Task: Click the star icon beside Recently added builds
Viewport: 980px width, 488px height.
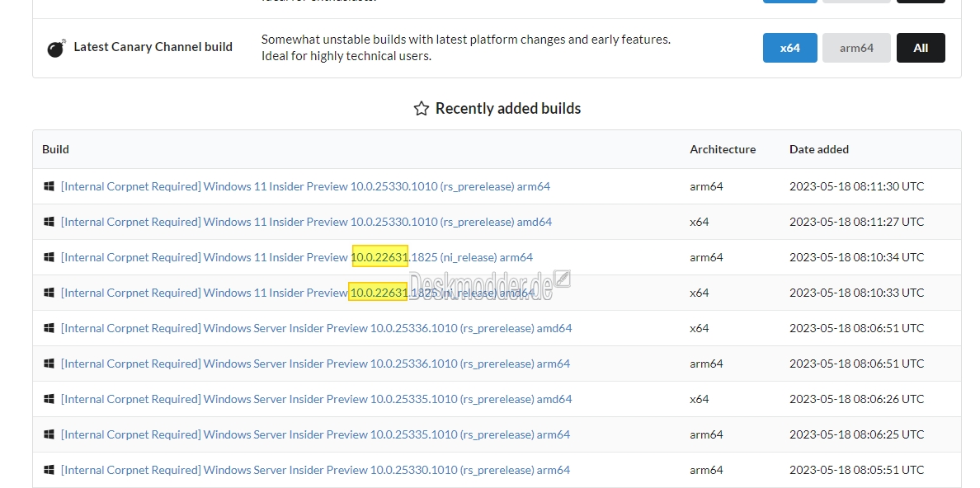Action: 422,108
